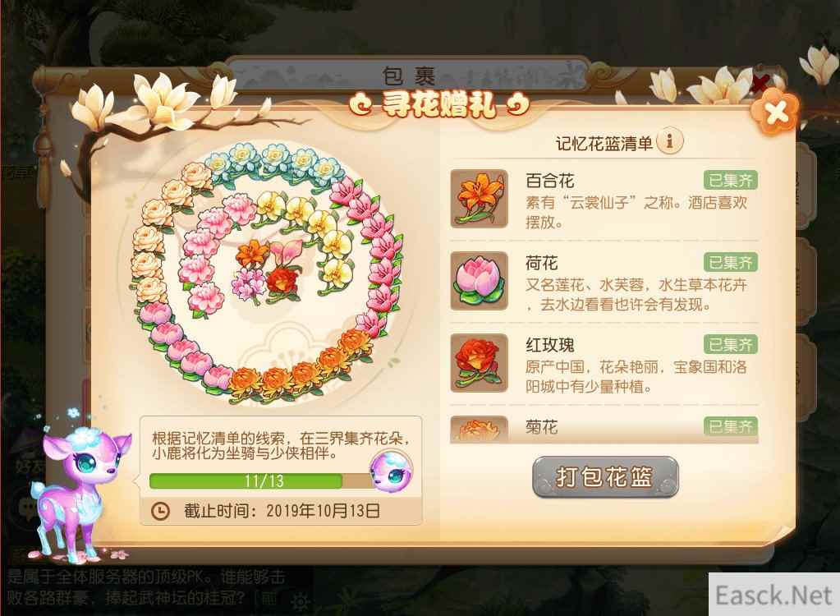
Task: Click the deer head icon on progress bar
Action: (x=391, y=471)
